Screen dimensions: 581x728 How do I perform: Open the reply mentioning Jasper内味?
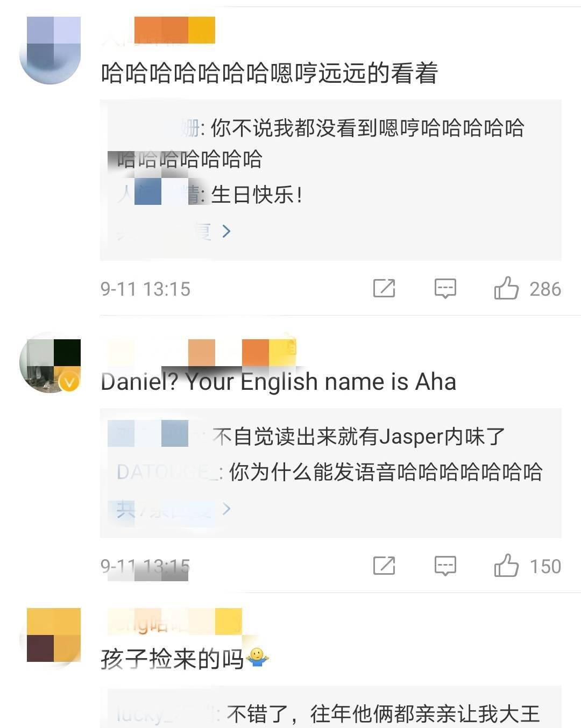[x=307, y=437]
